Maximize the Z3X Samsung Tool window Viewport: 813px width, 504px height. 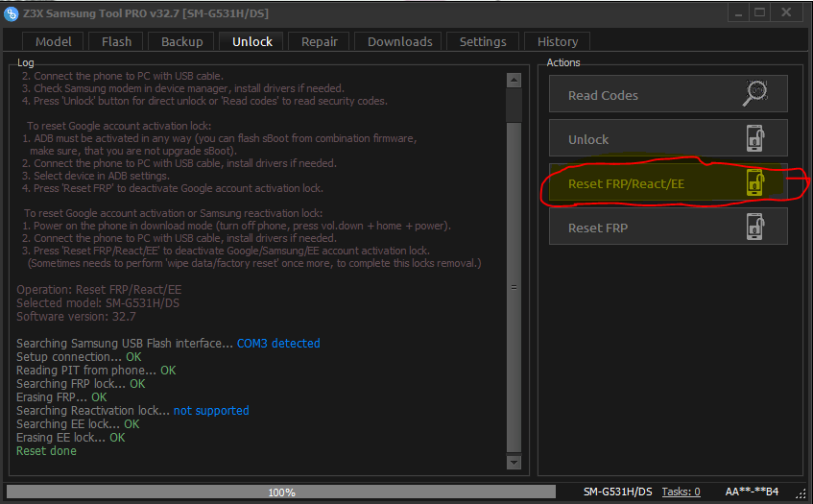click(759, 13)
